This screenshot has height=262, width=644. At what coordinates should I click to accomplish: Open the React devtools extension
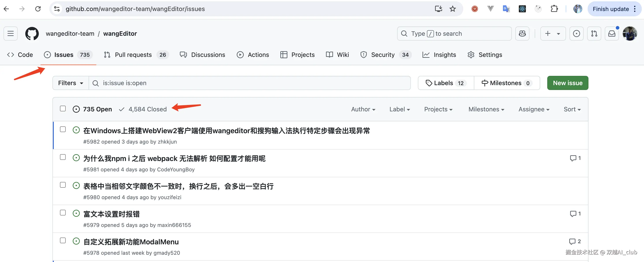[x=522, y=9]
